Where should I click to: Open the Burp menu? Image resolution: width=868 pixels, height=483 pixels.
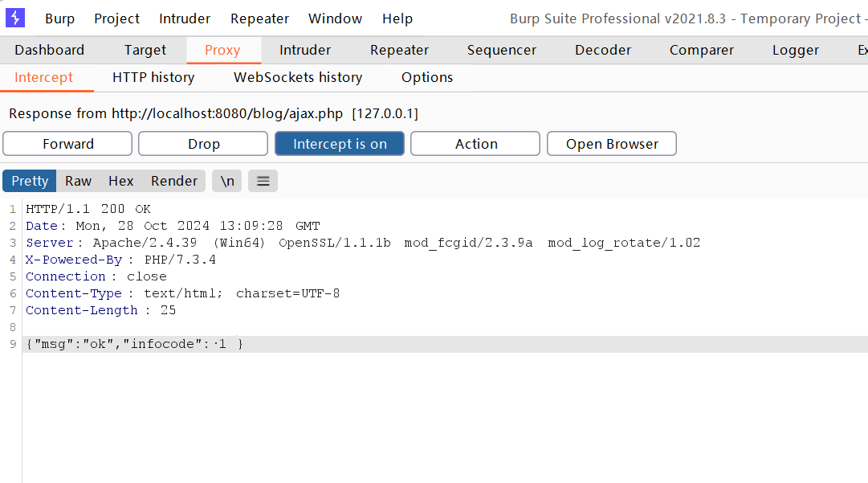tap(59, 18)
